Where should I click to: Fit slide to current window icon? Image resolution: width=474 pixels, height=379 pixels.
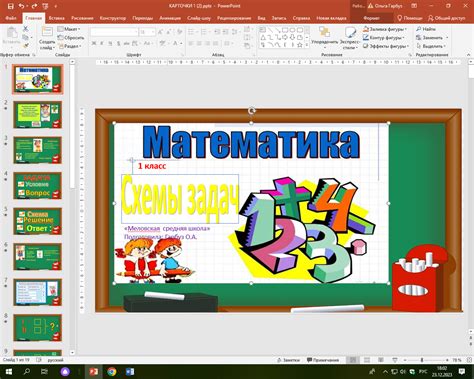pyautogui.click(x=468, y=360)
